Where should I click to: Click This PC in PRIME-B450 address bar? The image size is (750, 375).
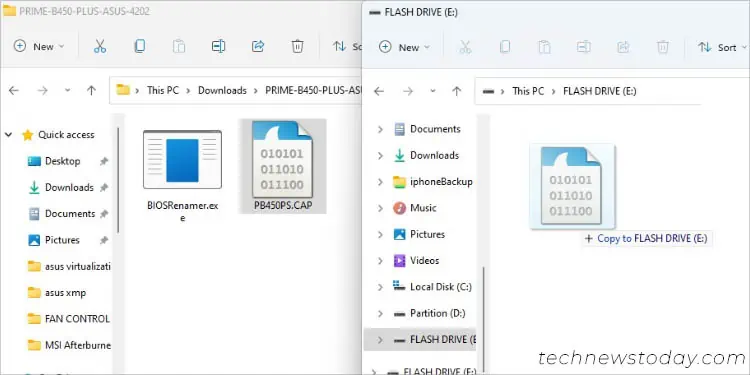point(163,90)
